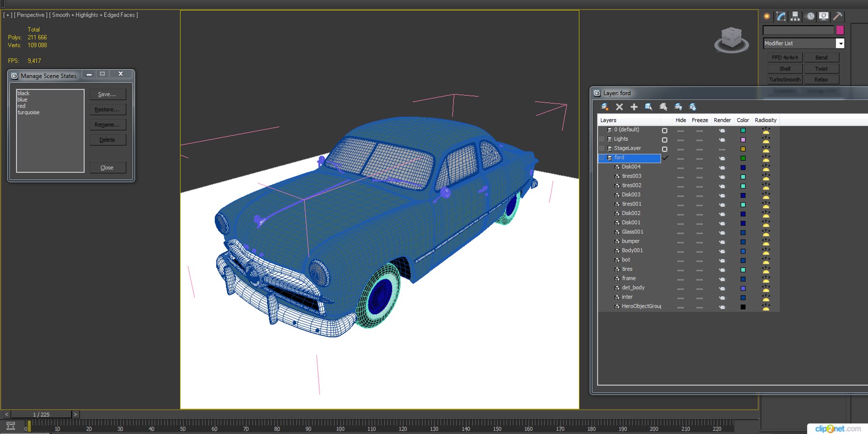868x434 pixels.
Task: Click the ford layer green color swatch
Action: point(743,158)
